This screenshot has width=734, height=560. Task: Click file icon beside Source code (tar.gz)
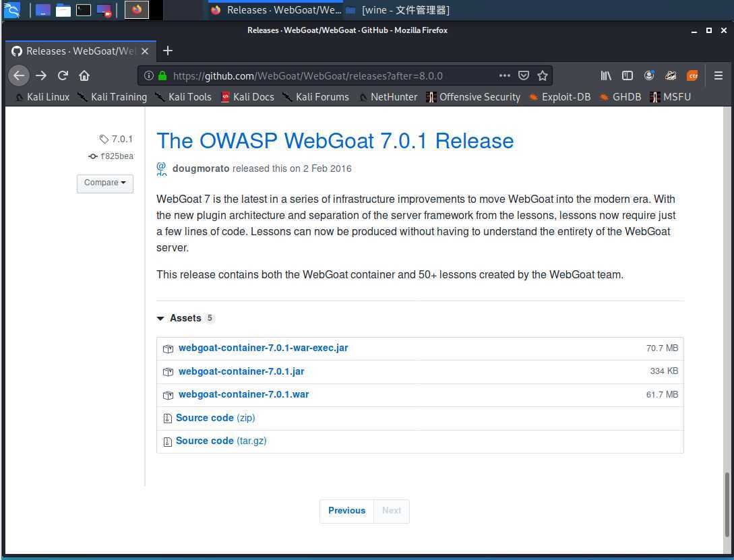click(167, 441)
